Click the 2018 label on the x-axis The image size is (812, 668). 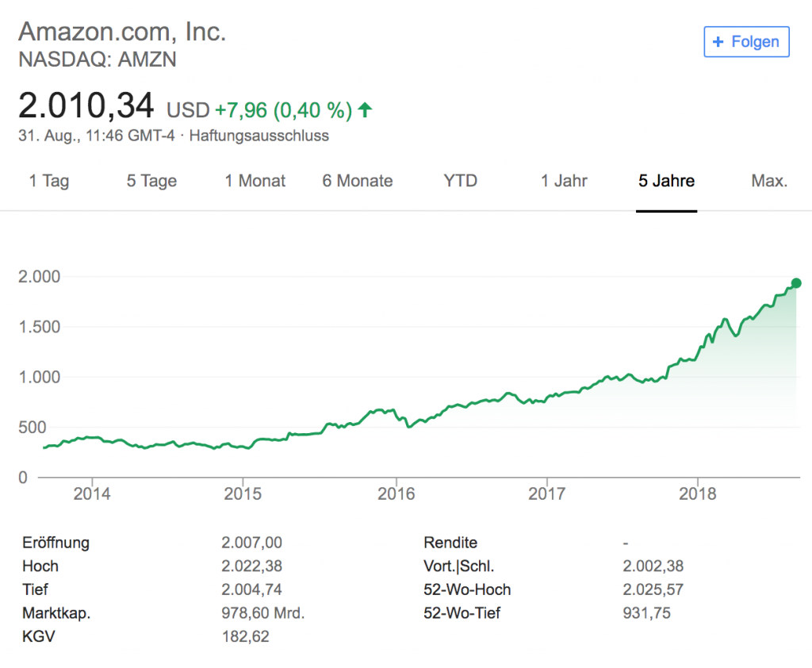[x=698, y=494]
